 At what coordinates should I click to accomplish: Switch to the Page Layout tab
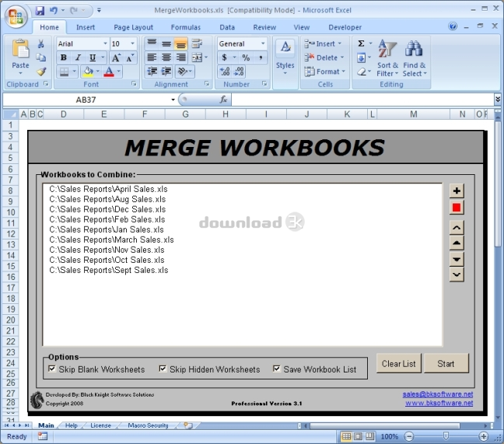134,27
